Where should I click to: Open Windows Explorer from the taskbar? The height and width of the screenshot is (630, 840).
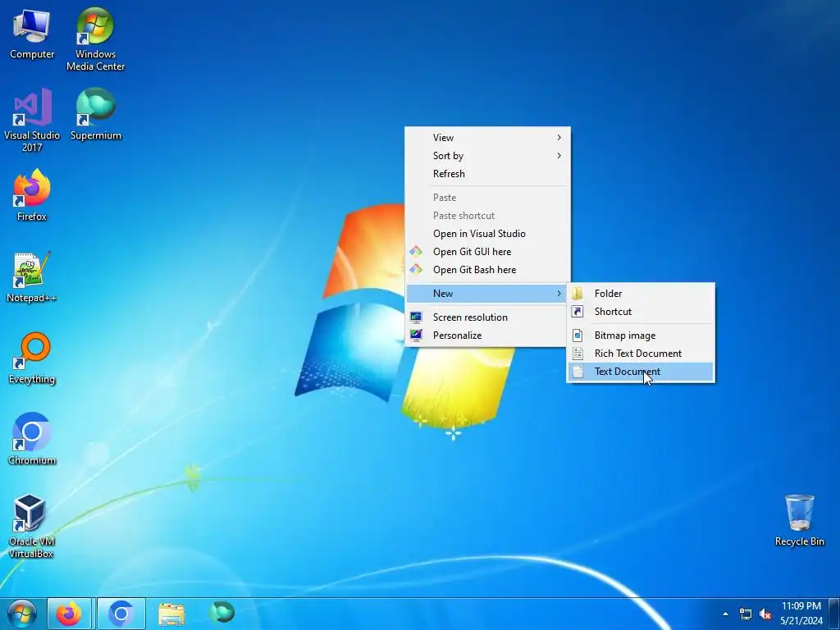pyautogui.click(x=171, y=614)
